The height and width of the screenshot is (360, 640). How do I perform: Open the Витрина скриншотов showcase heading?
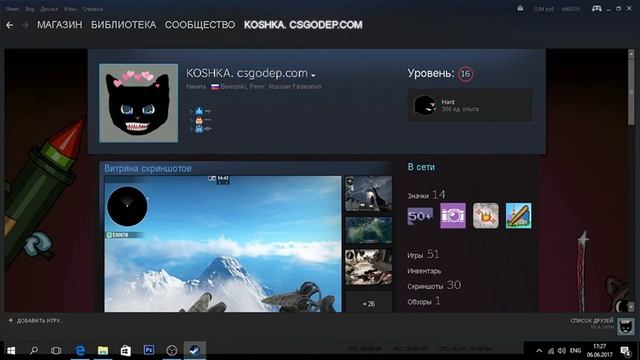[x=147, y=168]
